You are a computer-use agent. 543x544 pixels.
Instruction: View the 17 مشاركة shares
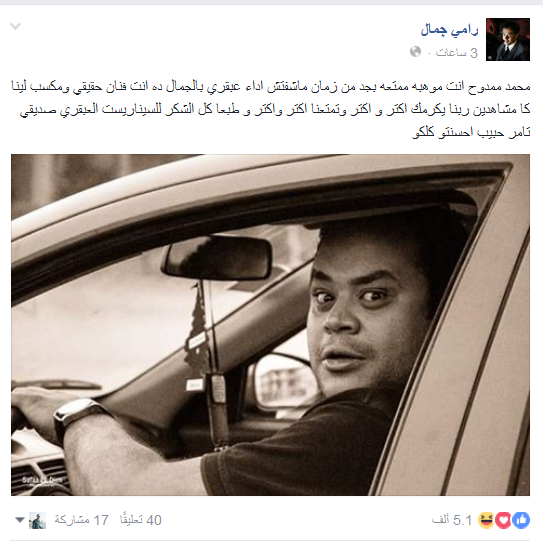pos(82,520)
